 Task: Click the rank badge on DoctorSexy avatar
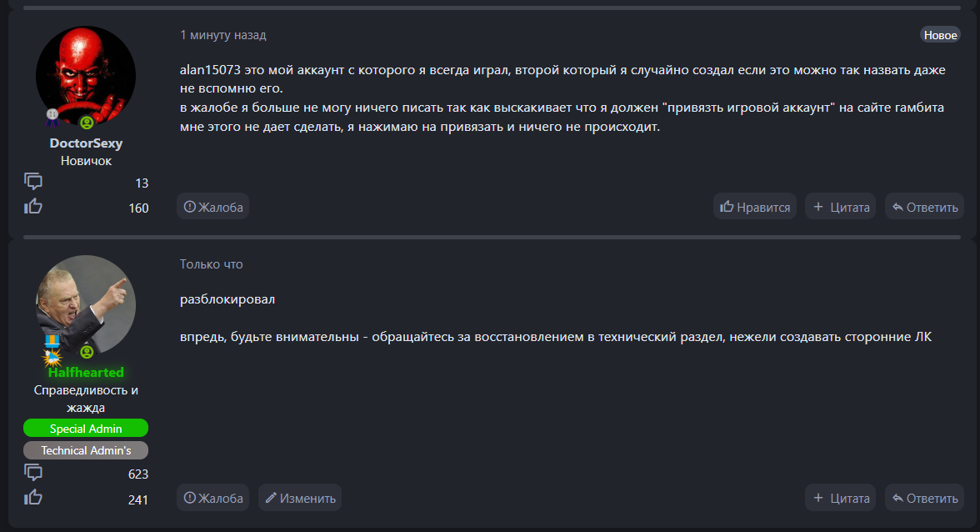pos(52,114)
